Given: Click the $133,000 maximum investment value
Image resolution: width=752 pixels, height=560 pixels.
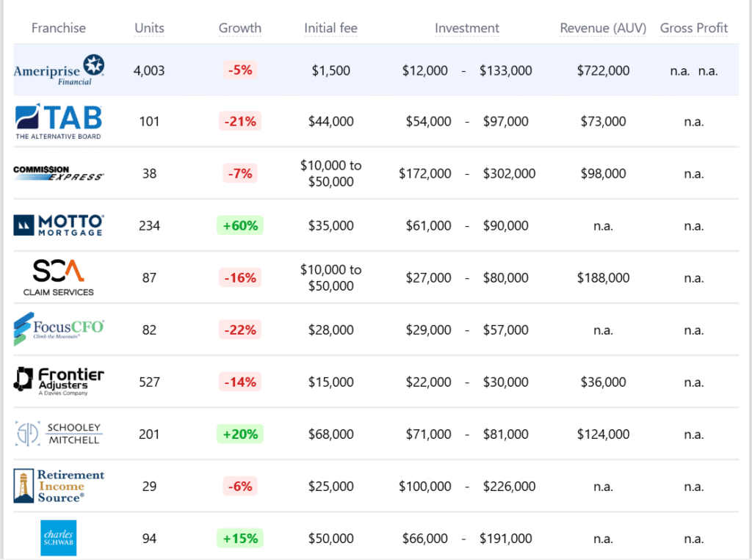Looking at the screenshot, I should [506, 70].
